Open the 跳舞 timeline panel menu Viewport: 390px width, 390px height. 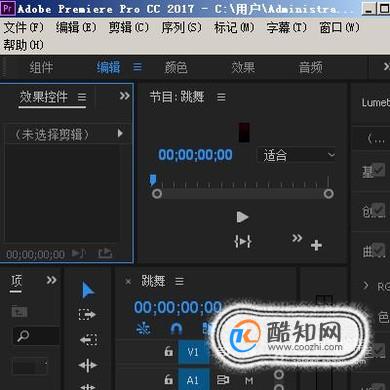(x=179, y=282)
